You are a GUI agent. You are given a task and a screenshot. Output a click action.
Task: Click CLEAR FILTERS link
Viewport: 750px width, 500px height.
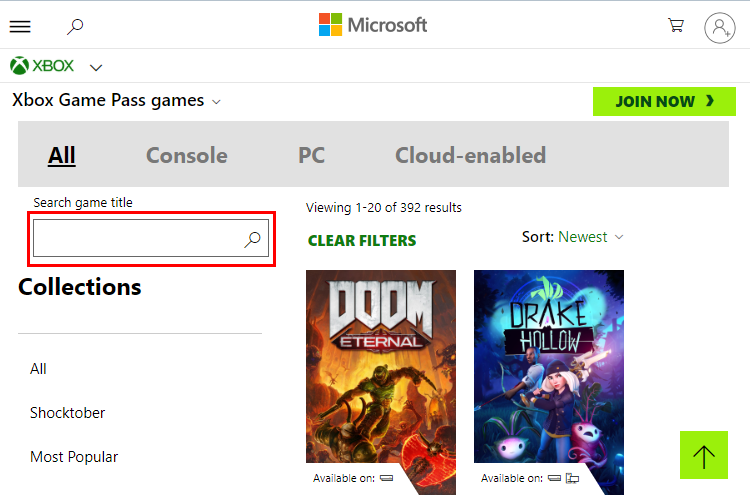362,241
